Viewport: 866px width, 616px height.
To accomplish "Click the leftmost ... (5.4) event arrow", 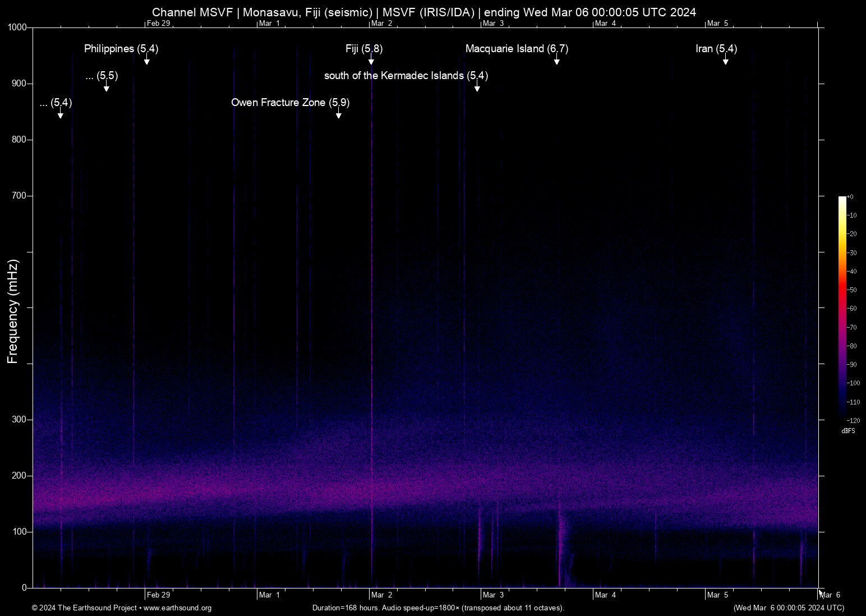I will tap(60, 114).
